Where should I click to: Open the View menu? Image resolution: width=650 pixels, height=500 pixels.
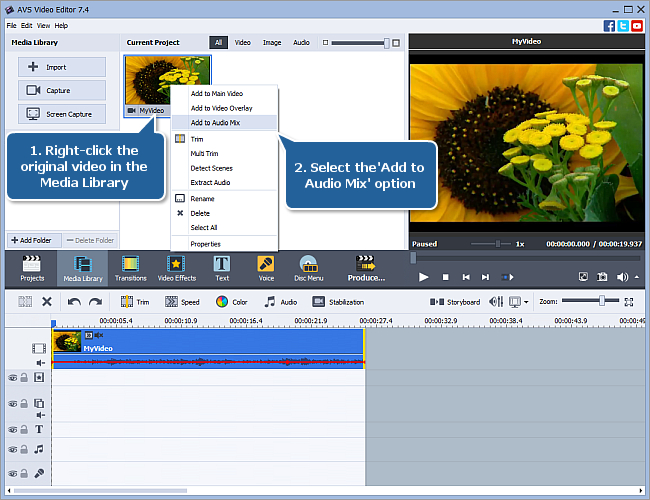click(x=43, y=26)
